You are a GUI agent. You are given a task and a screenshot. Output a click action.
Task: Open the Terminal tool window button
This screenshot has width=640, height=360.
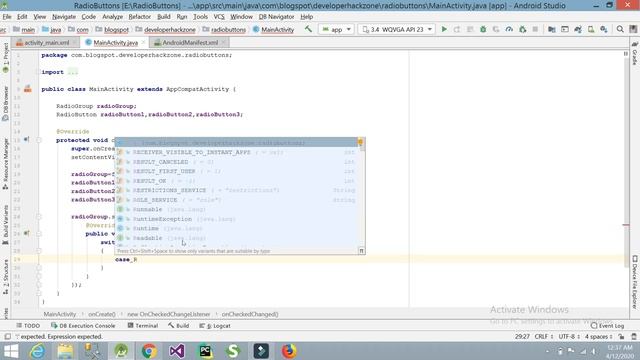[143, 326]
